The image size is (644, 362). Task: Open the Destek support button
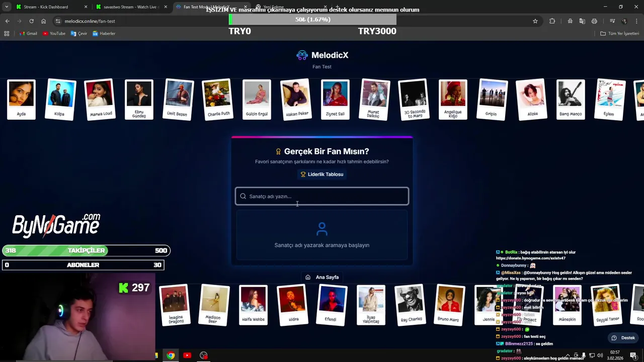[x=623, y=338]
